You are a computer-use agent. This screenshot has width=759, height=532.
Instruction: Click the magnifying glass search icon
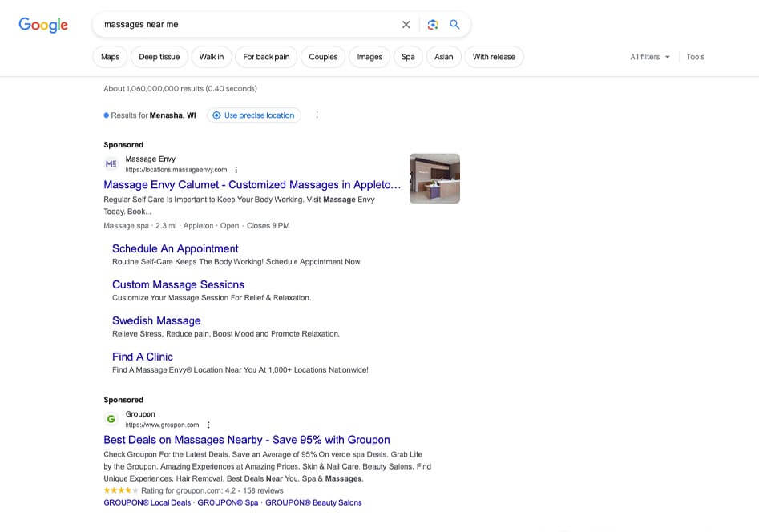[x=454, y=25]
